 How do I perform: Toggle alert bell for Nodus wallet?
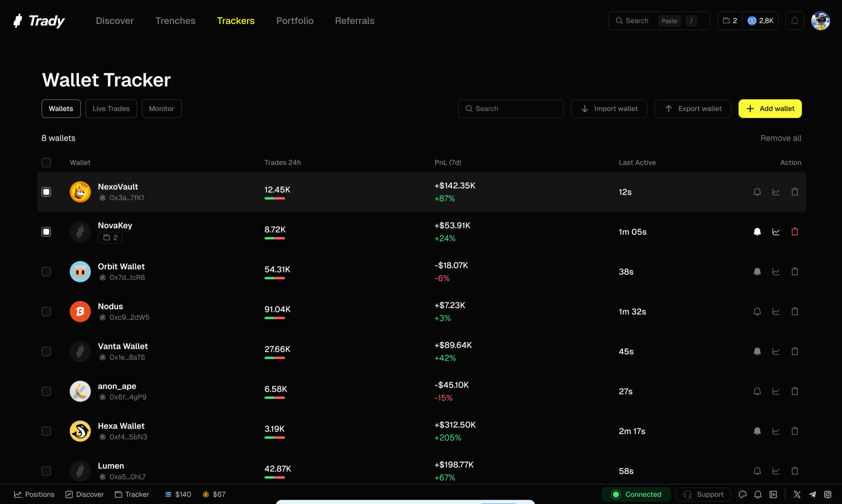pyautogui.click(x=757, y=311)
